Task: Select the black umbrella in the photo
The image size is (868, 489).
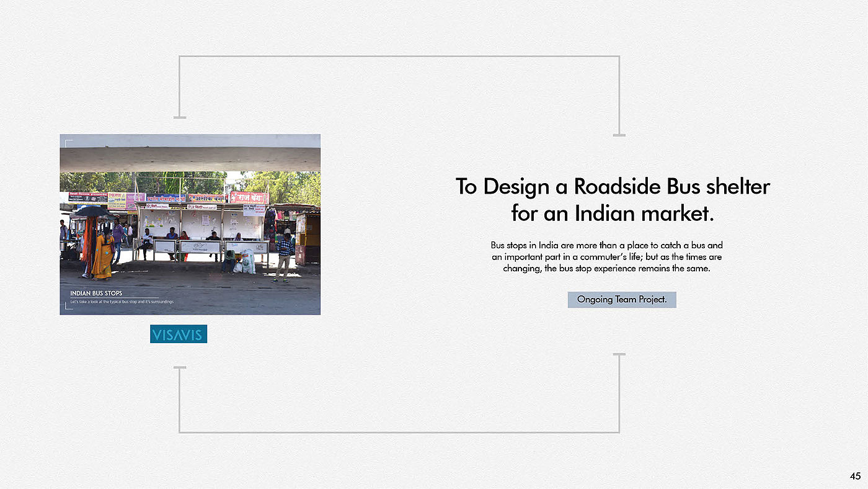Action: (x=92, y=212)
